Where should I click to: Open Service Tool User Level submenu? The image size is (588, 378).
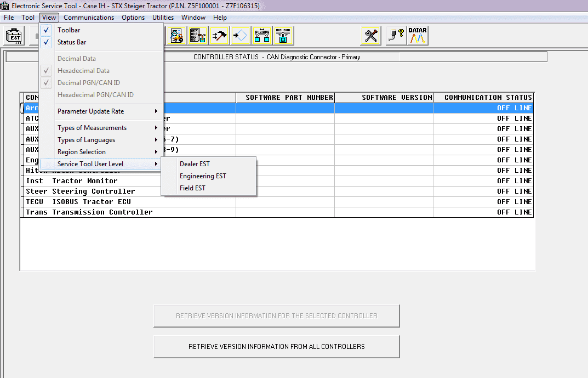tap(101, 163)
